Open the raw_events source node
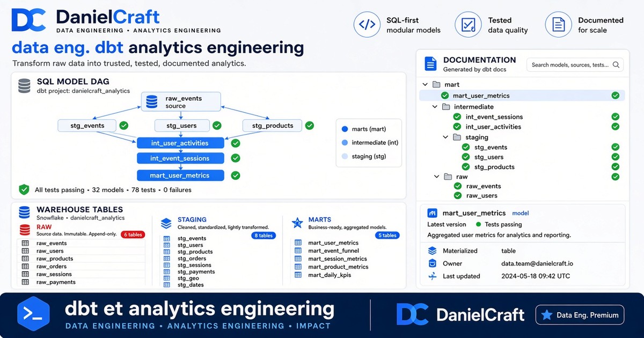The image size is (644, 338). pyautogui.click(x=181, y=102)
